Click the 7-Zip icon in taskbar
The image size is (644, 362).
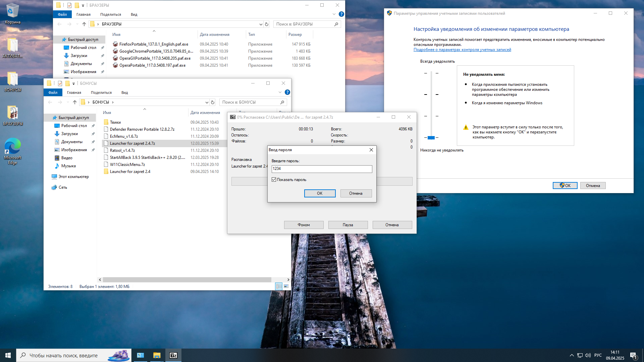click(x=173, y=355)
